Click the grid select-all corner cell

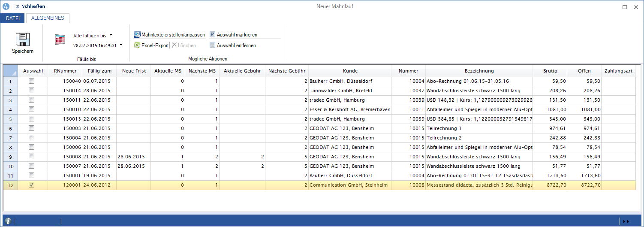pos(10,71)
